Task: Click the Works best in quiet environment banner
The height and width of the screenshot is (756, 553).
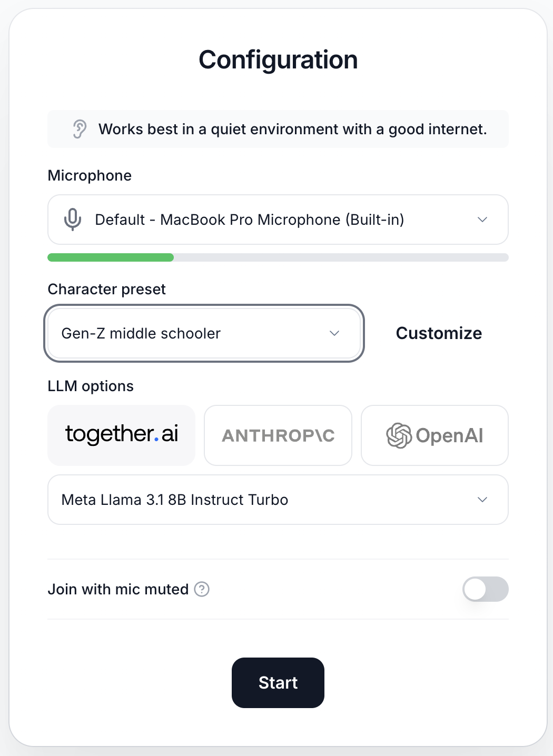Action: (278, 129)
